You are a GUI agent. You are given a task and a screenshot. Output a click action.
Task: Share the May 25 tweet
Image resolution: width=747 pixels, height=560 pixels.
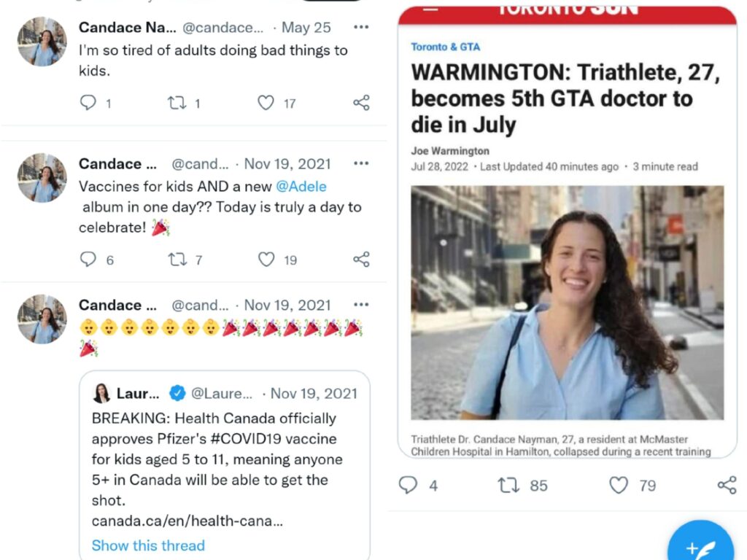pos(361,102)
